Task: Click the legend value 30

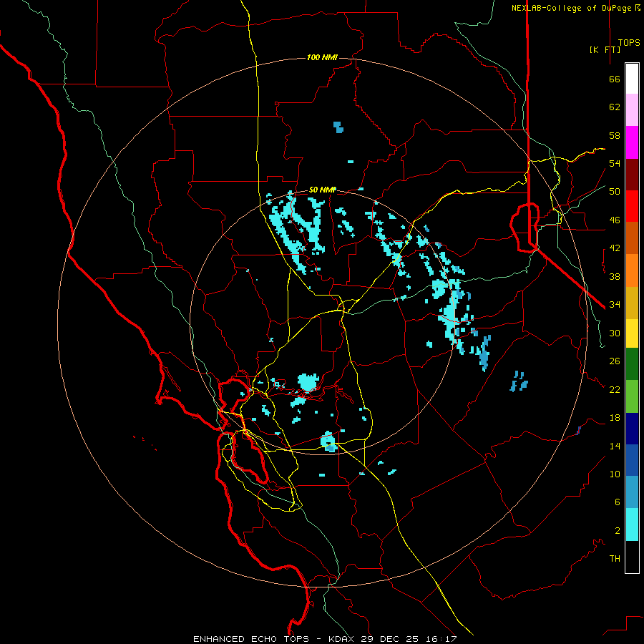Action: point(615,333)
